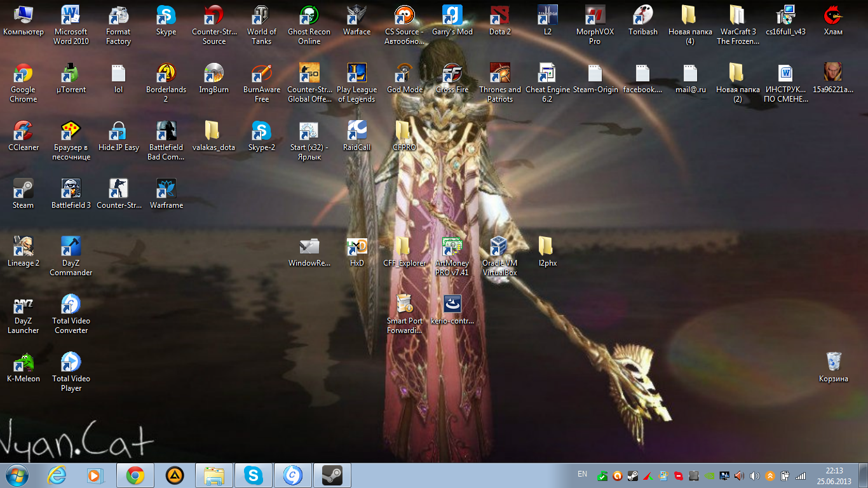This screenshot has height=488, width=868.
Task: Open the ImgBurn shortcut
Action: coord(214,78)
